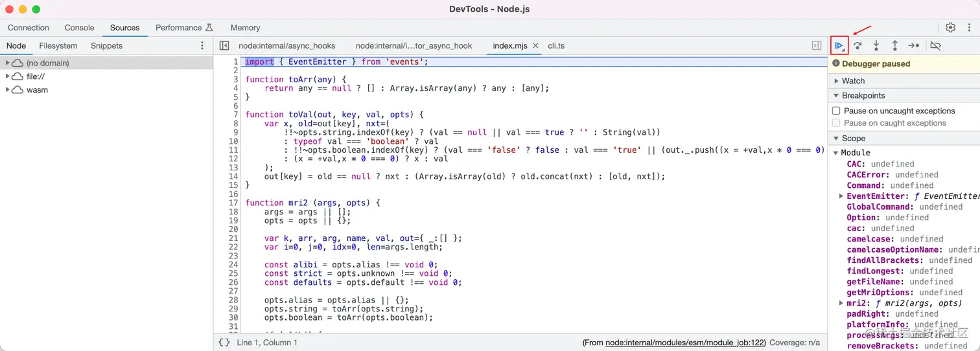Select GlobalCommand scope variable
Viewport: 980px width, 351px height.
pyautogui.click(x=905, y=207)
